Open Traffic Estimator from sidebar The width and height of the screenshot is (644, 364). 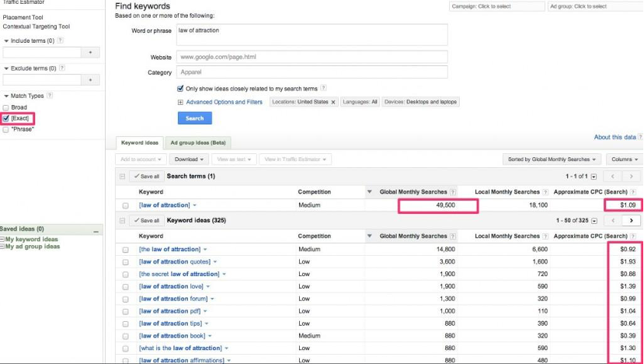pyautogui.click(x=23, y=2)
